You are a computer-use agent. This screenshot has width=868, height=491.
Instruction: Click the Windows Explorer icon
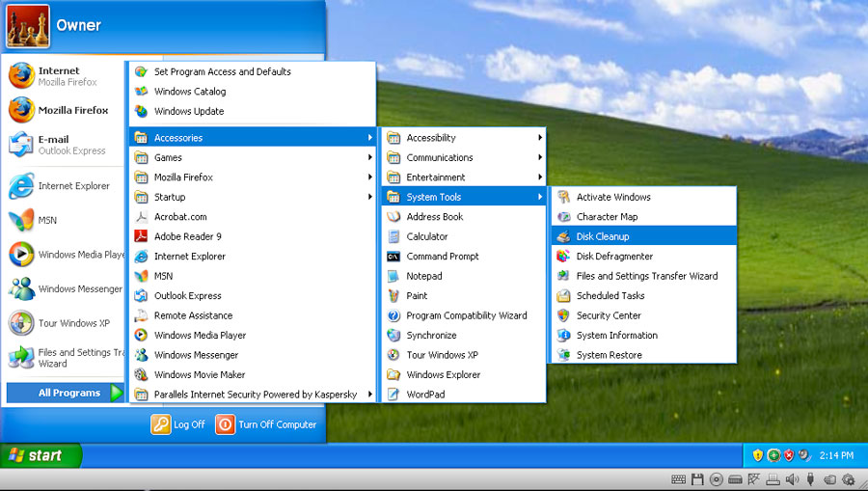[x=393, y=374]
